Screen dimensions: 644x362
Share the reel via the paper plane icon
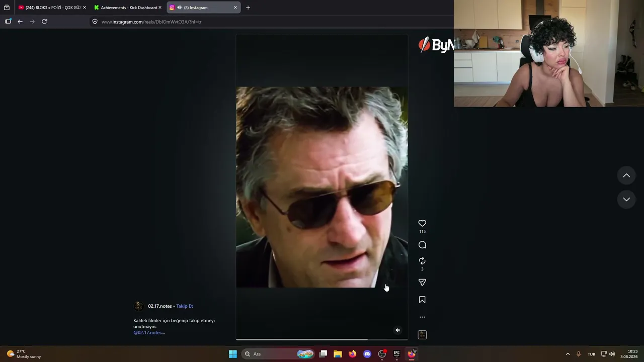(422, 283)
